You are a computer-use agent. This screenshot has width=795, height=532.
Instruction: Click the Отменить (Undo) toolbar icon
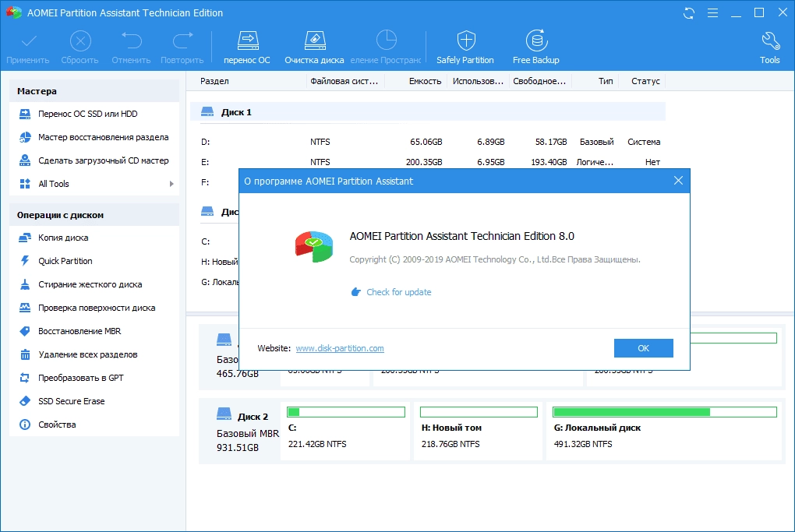click(x=131, y=48)
